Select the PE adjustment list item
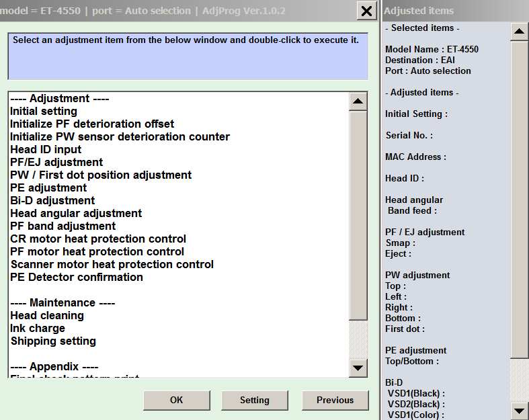 pos(48,188)
